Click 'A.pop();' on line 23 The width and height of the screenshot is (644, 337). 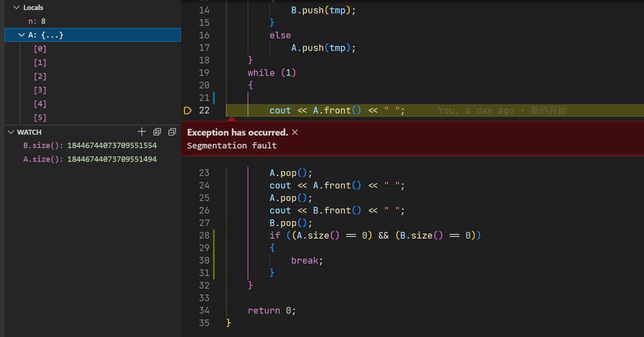tap(291, 173)
